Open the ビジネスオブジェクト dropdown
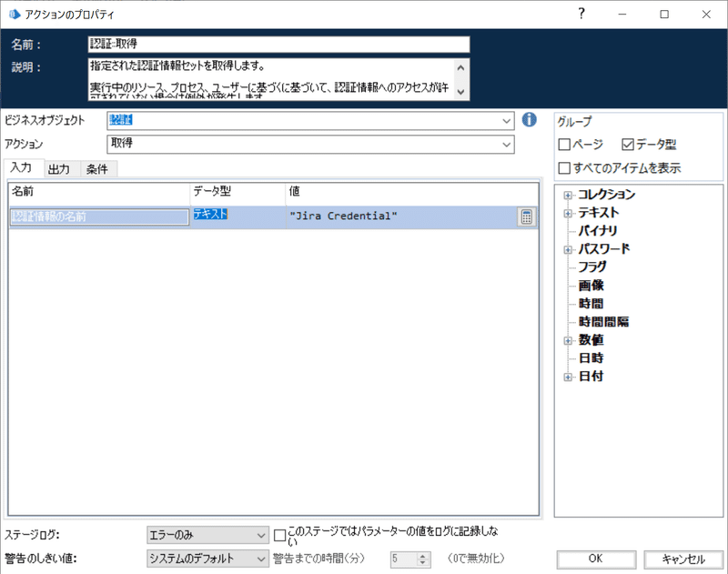Viewport: 728px width, 574px height. 506,121
